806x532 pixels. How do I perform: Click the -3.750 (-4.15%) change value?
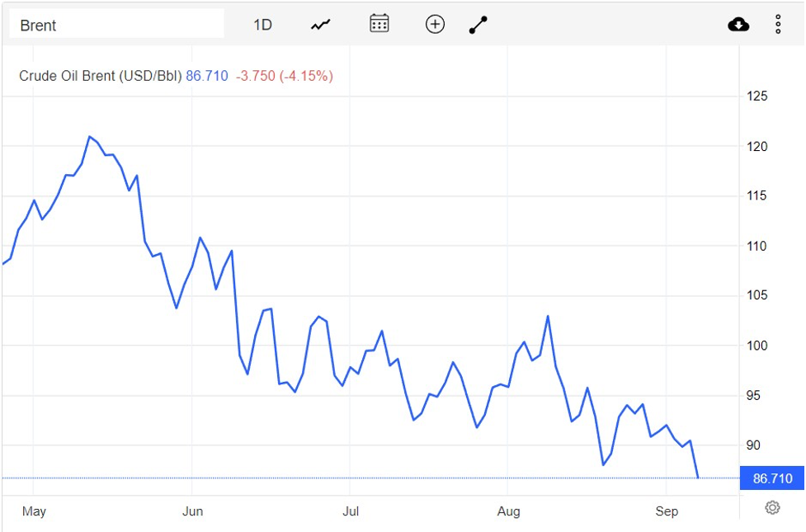click(x=285, y=76)
